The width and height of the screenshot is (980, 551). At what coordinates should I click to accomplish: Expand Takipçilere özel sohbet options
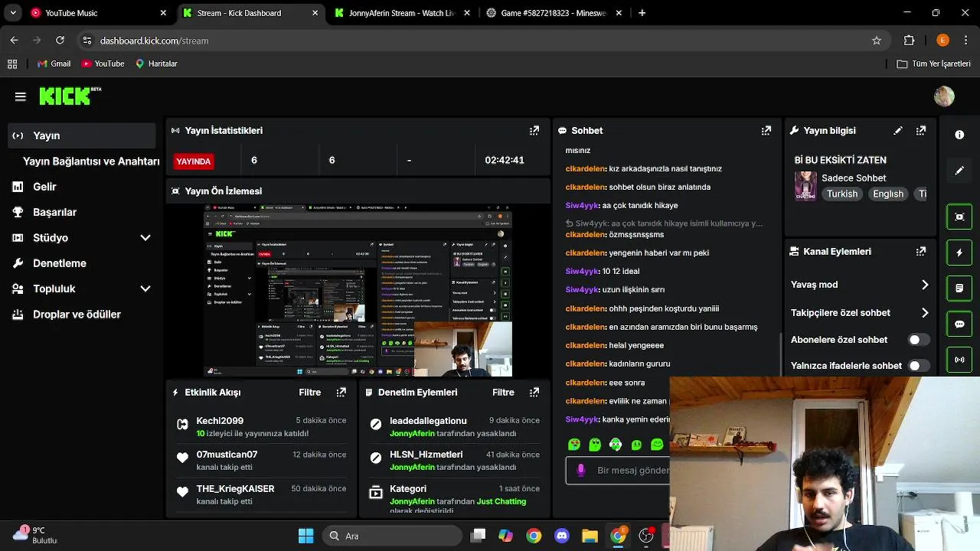(x=925, y=313)
